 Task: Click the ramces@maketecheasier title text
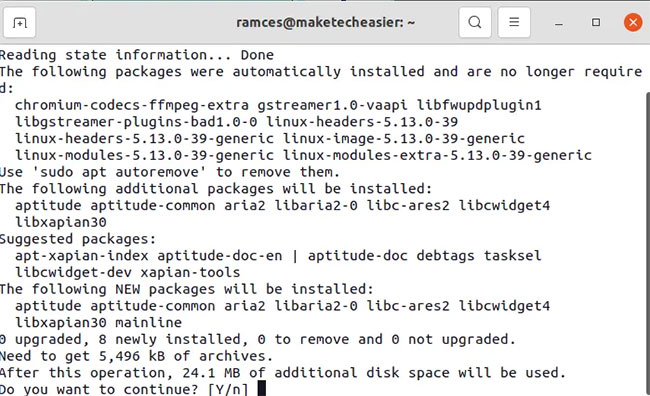(x=325, y=22)
